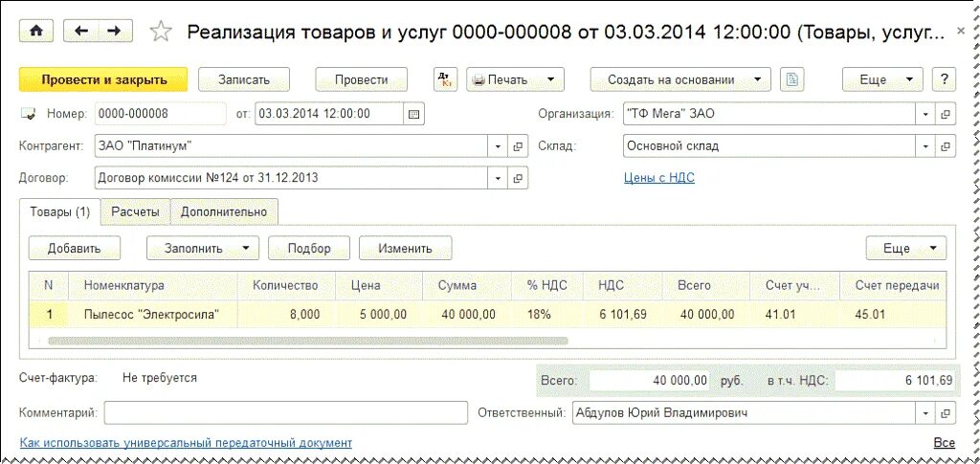Open calendar picker for the date field
The width and height of the screenshot is (980, 464).
pyautogui.click(x=413, y=114)
